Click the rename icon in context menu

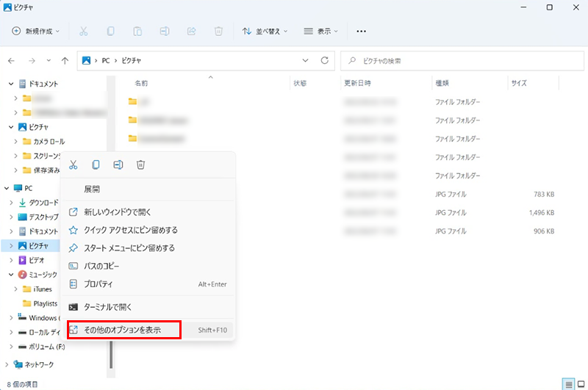118,165
